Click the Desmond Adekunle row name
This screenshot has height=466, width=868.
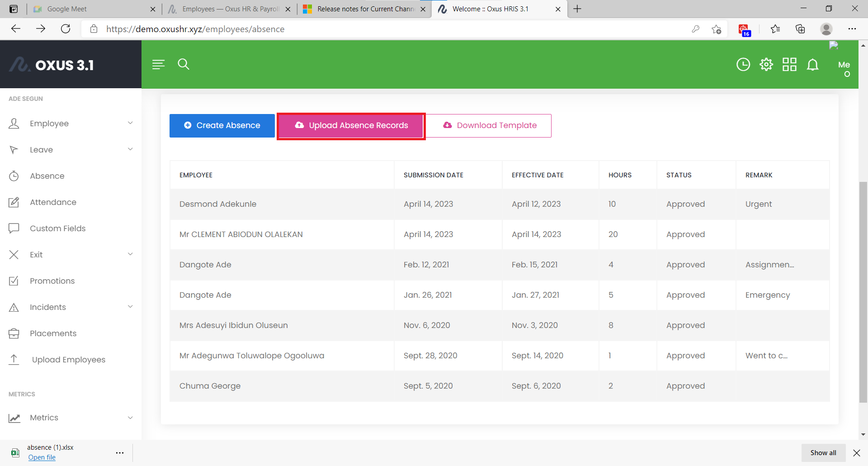218,204
